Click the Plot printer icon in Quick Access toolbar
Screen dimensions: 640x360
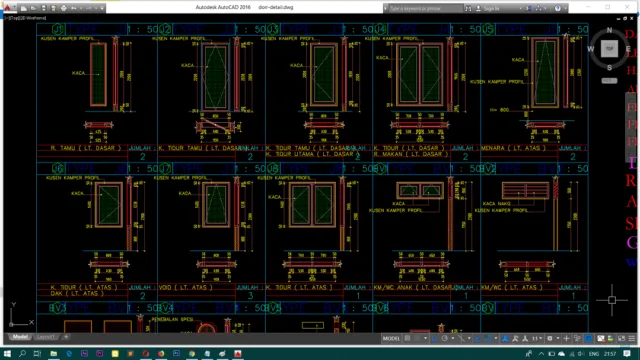click(63, 8)
